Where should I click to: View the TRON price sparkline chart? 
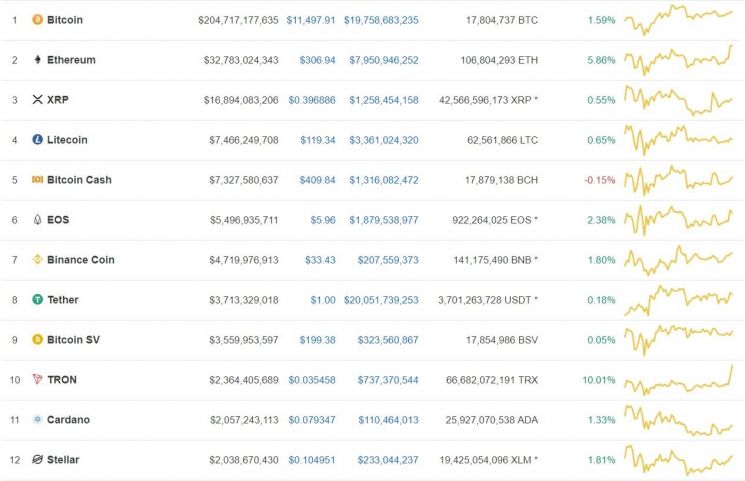[678, 381]
